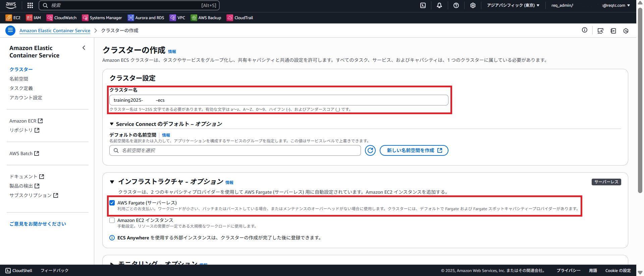Image resolution: width=644 pixels, height=276 pixels.
Task: Uncheck the AWS Fargate (サーバーレス) checkbox
Action: point(112,203)
